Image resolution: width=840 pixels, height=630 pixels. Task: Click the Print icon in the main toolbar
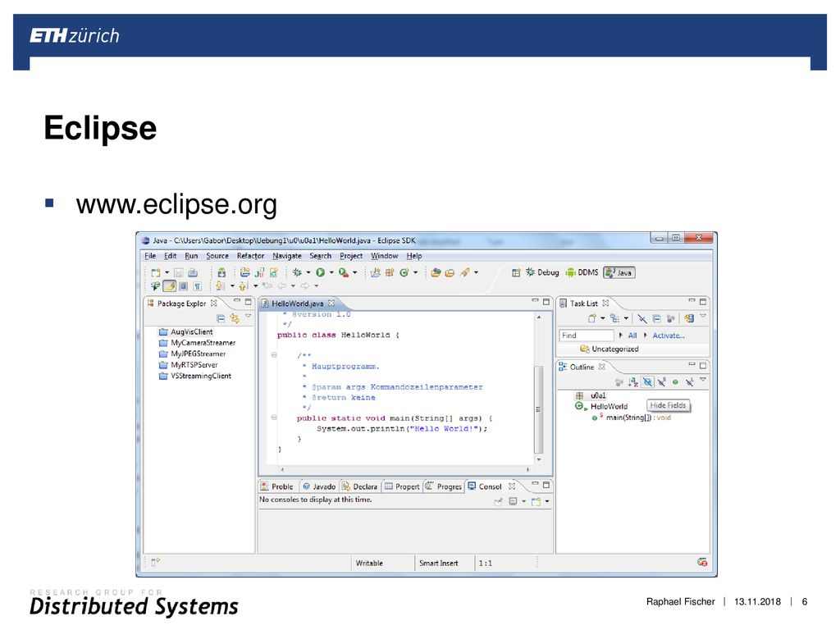click(193, 272)
